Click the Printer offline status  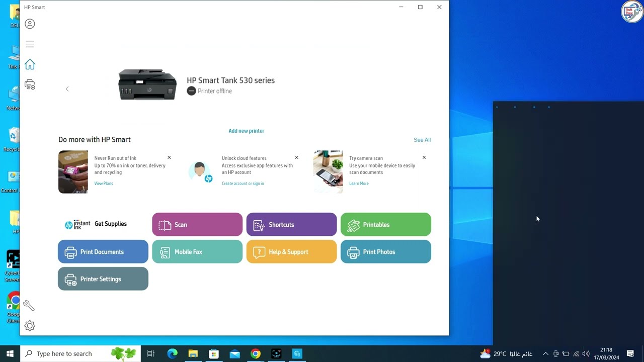point(209,91)
